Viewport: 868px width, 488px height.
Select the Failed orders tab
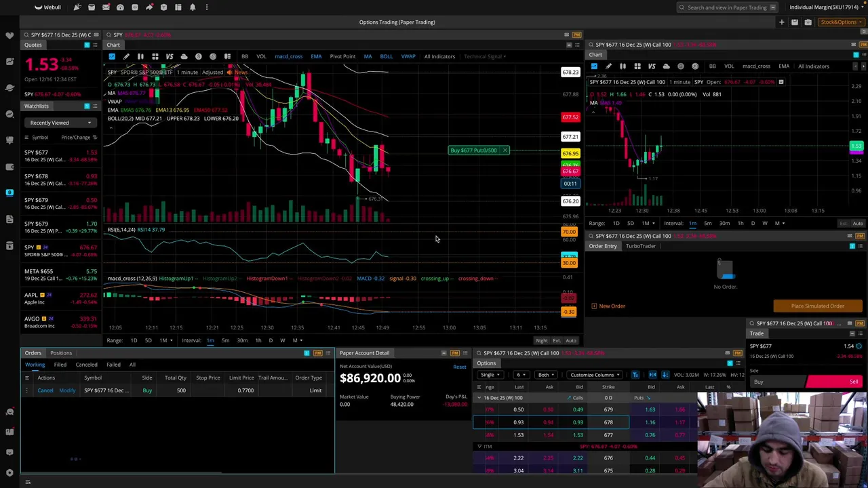click(x=113, y=365)
